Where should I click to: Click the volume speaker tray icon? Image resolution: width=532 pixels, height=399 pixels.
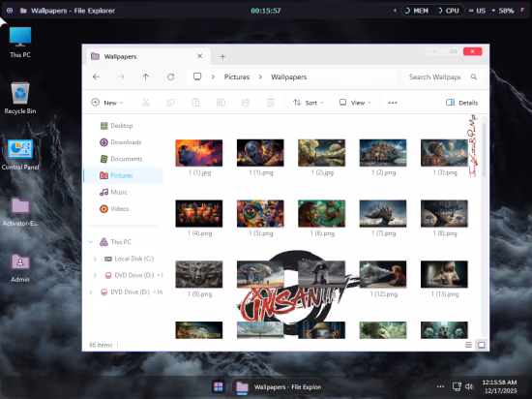(469, 386)
